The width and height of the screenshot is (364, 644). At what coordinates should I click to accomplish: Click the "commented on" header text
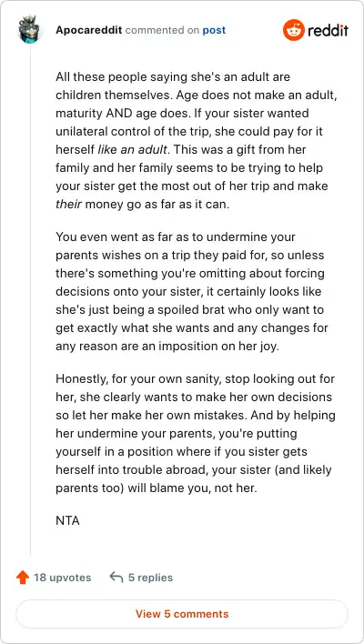click(162, 30)
